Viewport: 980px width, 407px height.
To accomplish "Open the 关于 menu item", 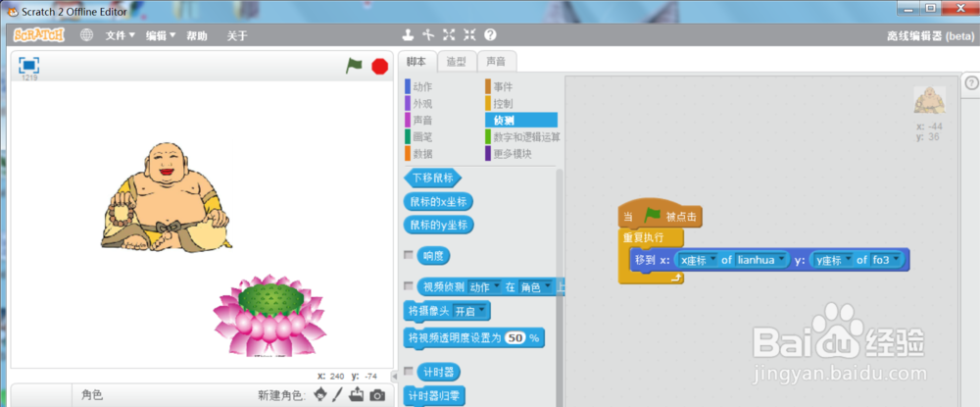I will pyautogui.click(x=237, y=35).
